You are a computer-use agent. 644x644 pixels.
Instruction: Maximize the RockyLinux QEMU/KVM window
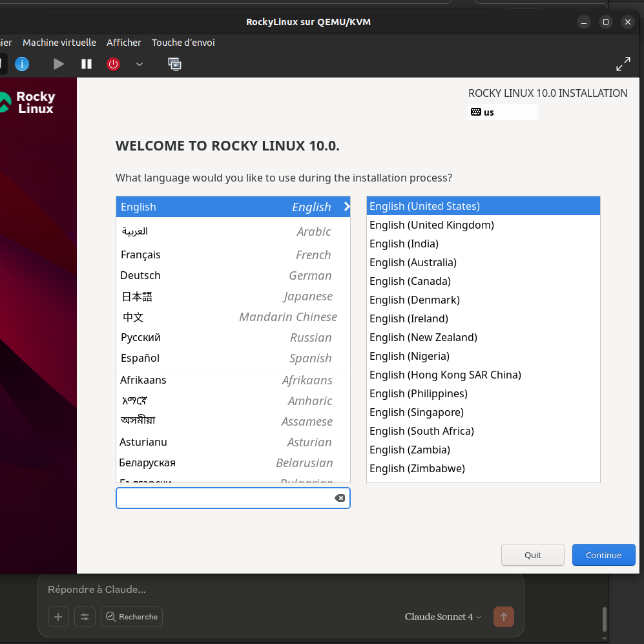coord(605,22)
